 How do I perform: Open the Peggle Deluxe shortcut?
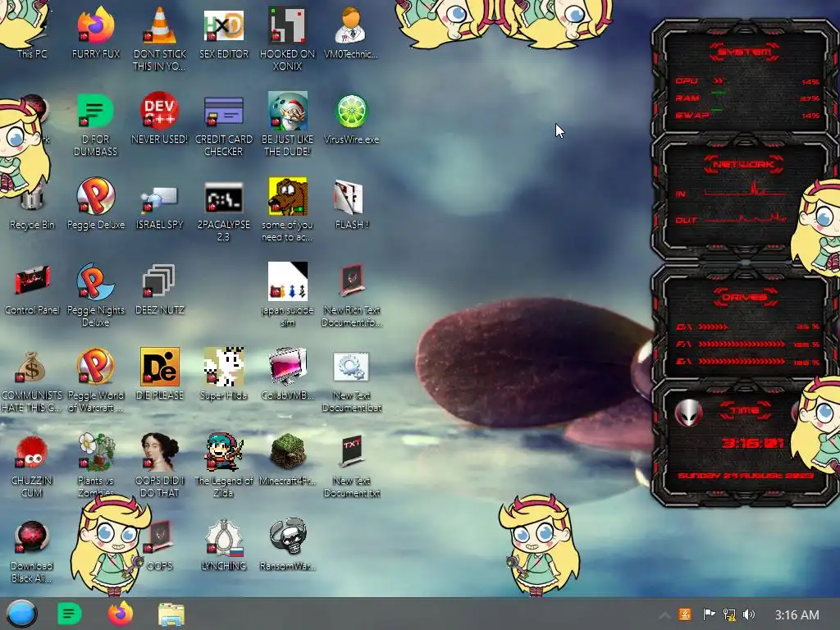(95, 196)
